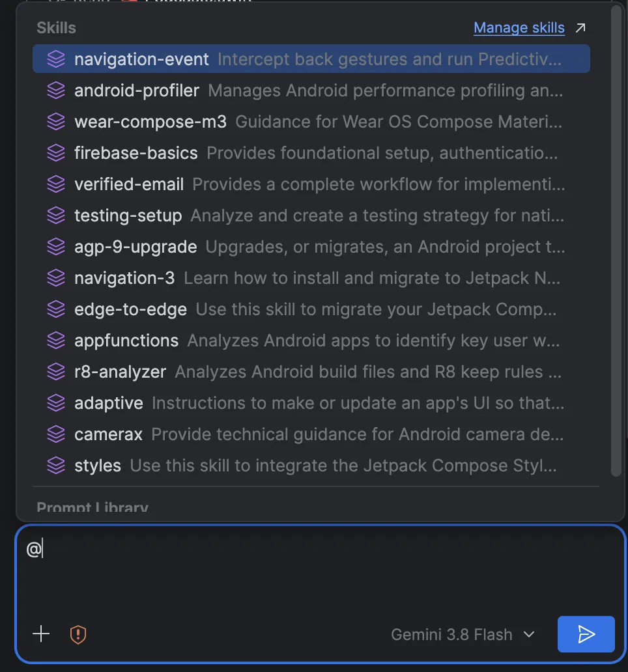The height and width of the screenshot is (672, 628).
Task: Click the firebase-basics skill layers icon
Action: pos(56,153)
